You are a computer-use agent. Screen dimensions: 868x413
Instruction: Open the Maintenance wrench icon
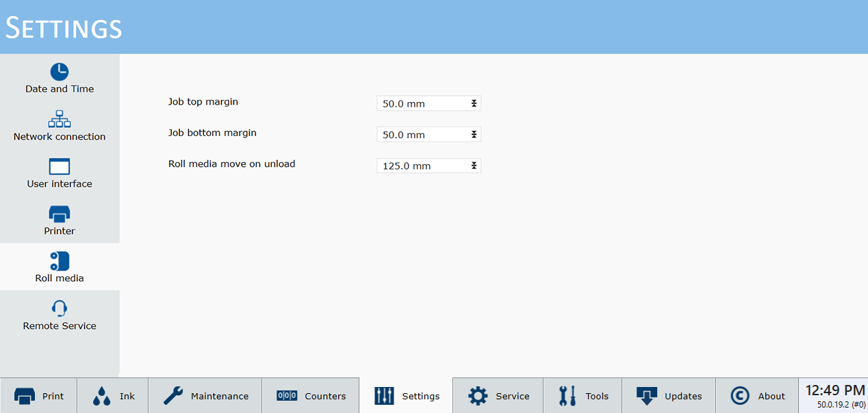173,396
